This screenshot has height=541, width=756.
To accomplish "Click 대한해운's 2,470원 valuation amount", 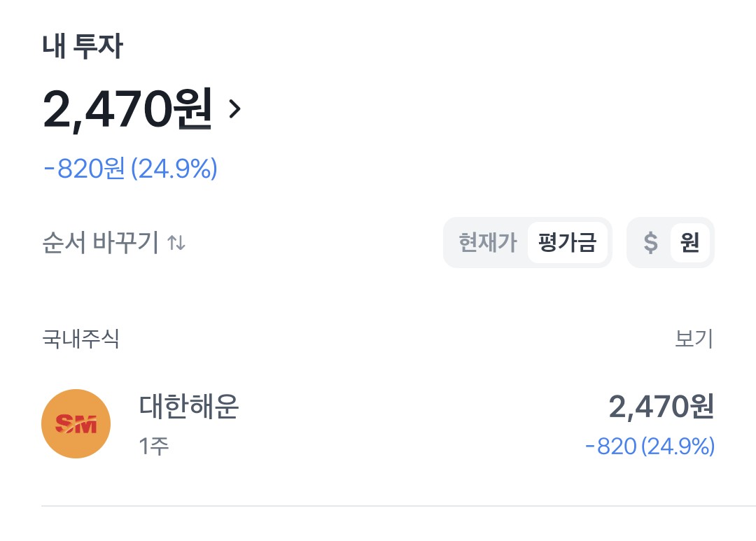I will (x=661, y=407).
